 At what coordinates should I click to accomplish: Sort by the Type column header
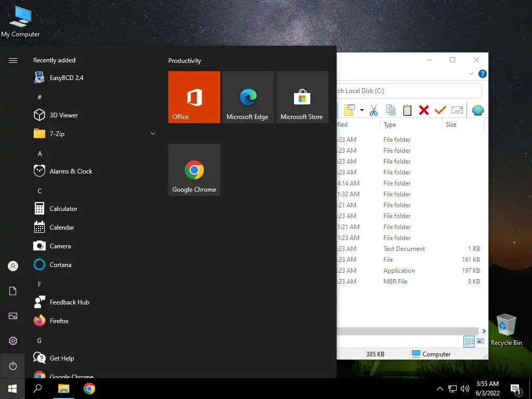(x=411, y=125)
